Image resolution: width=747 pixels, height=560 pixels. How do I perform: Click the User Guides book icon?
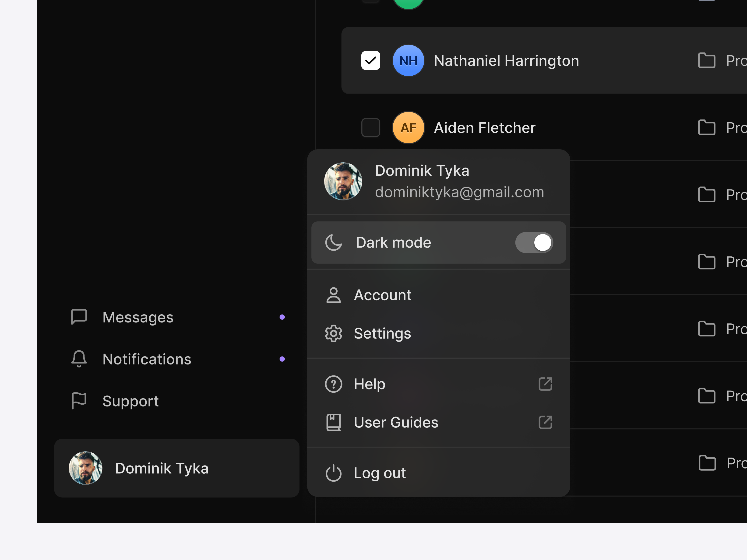333,422
